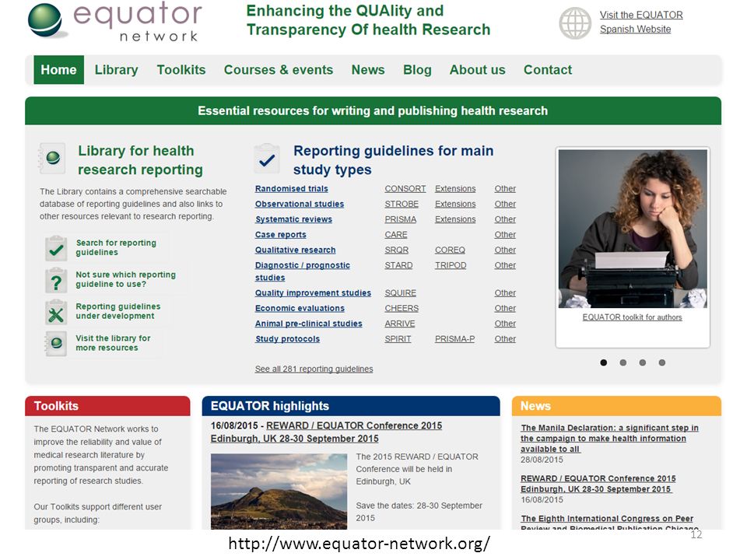Open the Economic evaluations link
747x560 pixels.
pos(299,308)
